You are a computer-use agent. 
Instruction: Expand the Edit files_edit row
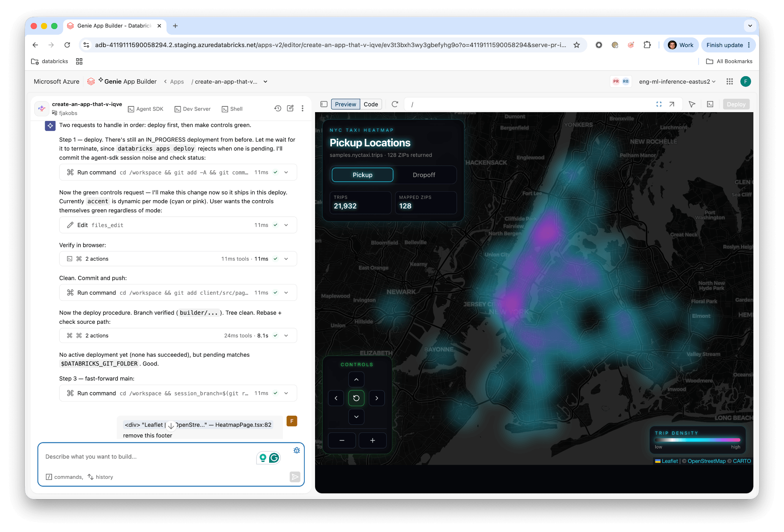(x=178, y=225)
